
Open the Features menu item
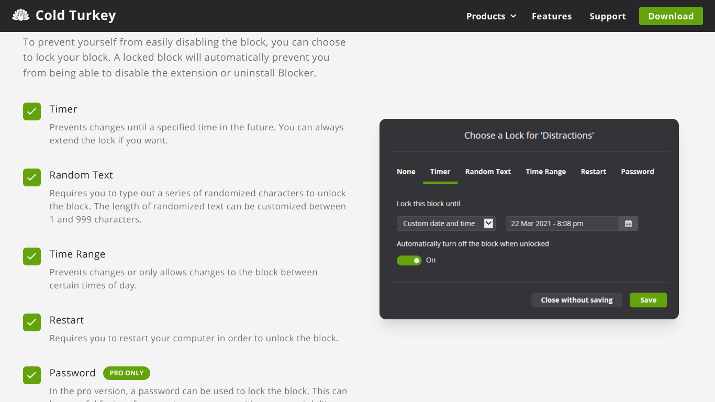551,16
